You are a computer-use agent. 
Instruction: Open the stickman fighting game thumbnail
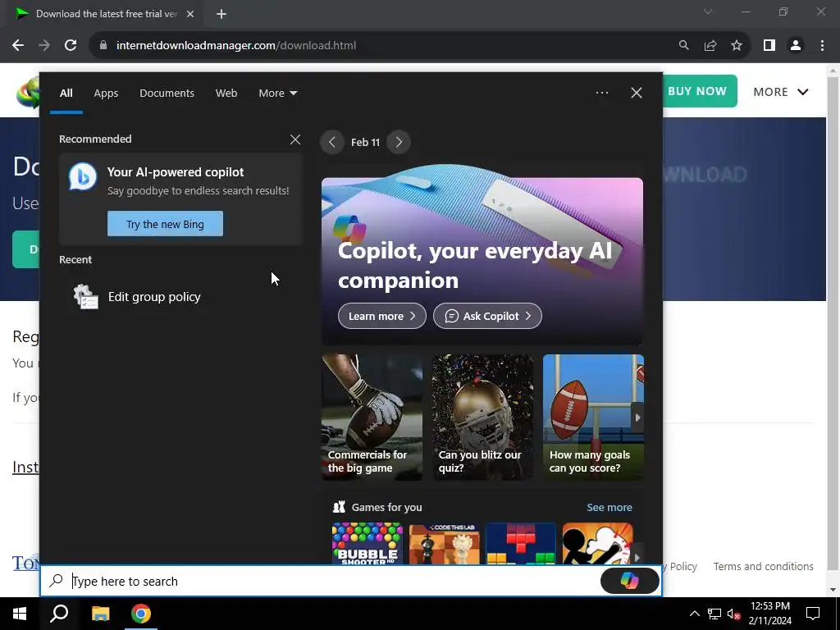click(598, 543)
